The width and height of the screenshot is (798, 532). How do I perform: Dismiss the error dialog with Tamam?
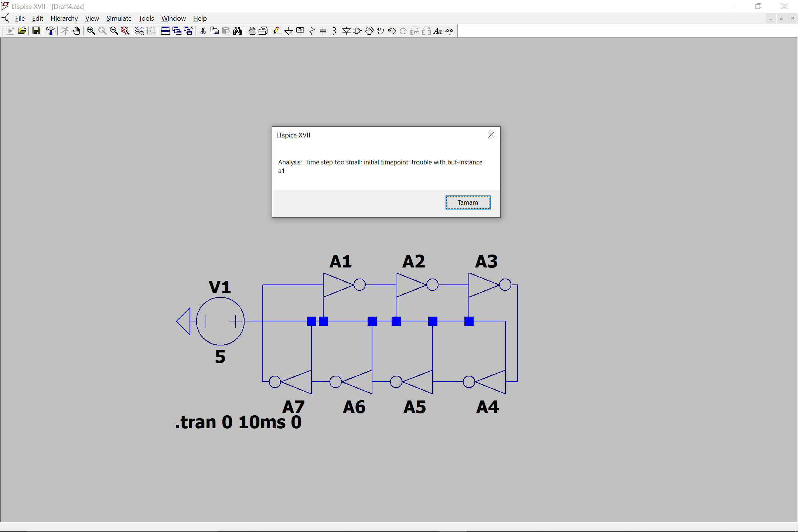(467, 202)
